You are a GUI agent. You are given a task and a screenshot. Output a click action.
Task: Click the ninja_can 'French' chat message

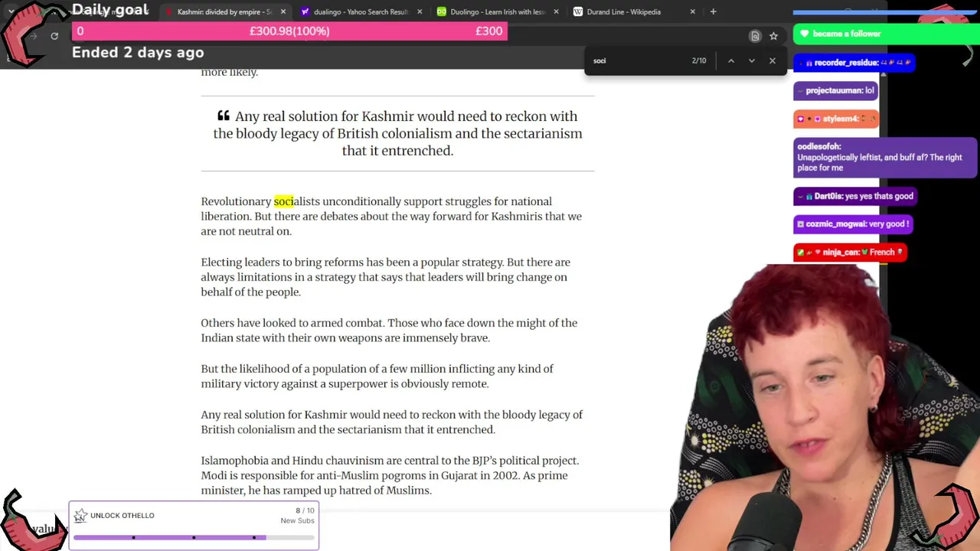click(850, 252)
